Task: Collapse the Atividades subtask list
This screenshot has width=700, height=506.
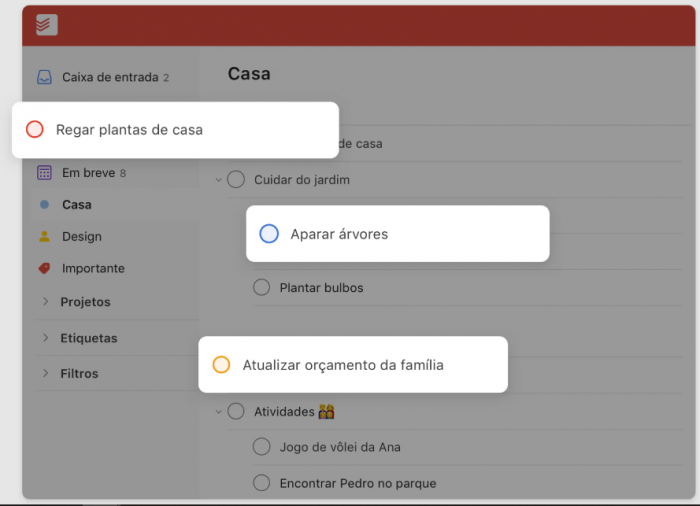Action: coord(219,411)
